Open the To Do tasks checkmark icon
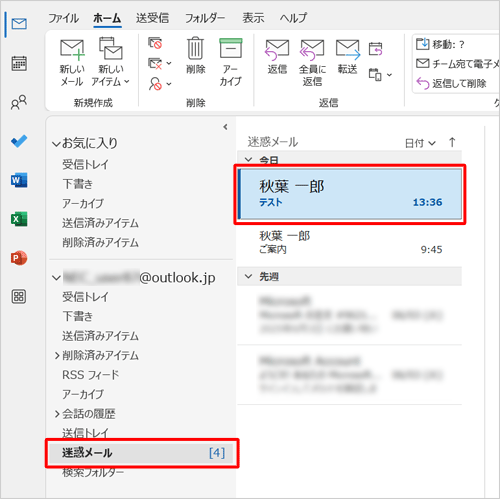 [19, 141]
